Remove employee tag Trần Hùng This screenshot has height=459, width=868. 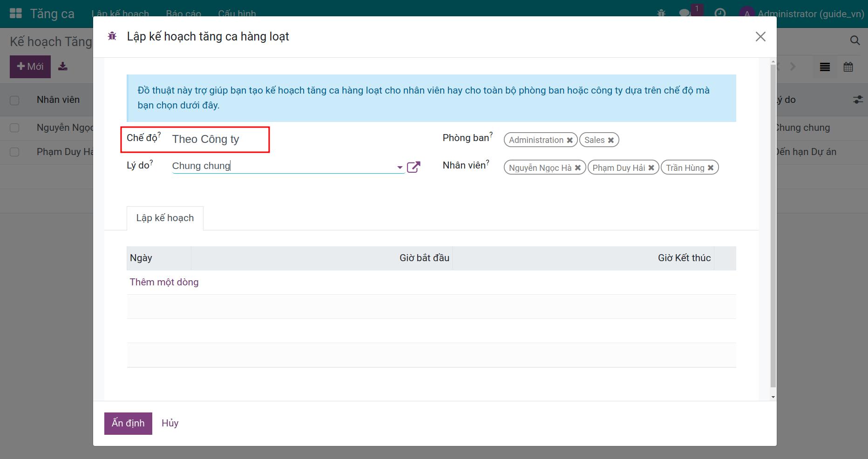[x=711, y=168]
